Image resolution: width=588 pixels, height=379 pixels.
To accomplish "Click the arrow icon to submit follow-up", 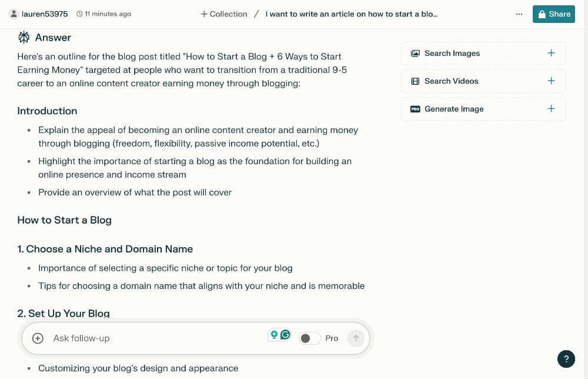I will pos(356,338).
